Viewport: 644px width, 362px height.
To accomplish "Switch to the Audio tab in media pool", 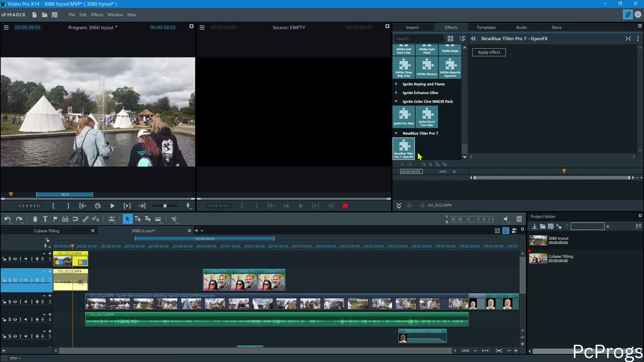I will (521, 27).
